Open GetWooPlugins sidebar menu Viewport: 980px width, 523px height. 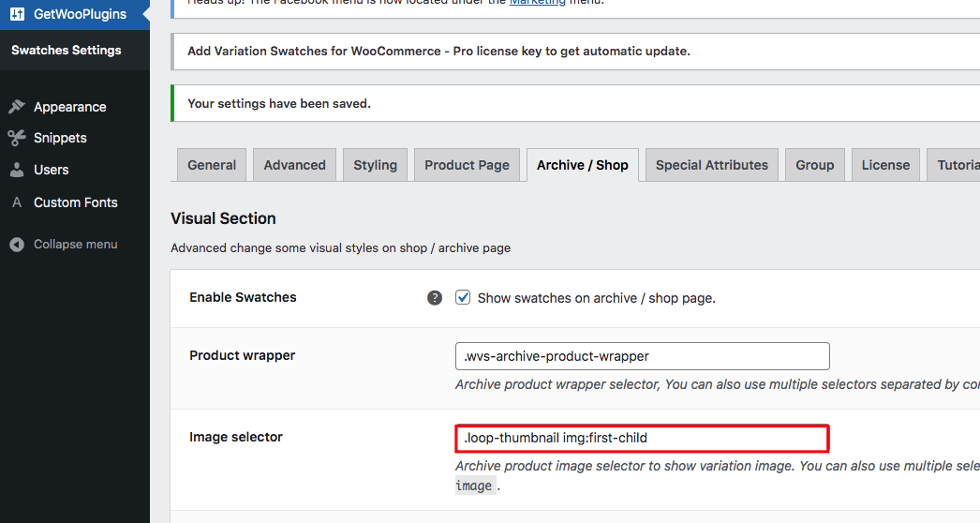tap(75, 14)
